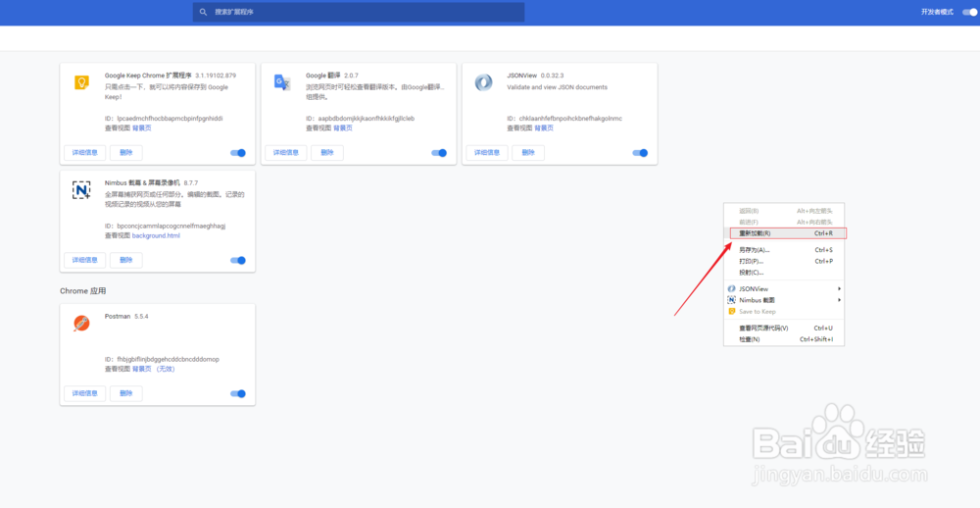Viewport: 980px width, 508px height.
Task: Remove Postman with 删除 button
Action: click(126, 393)
